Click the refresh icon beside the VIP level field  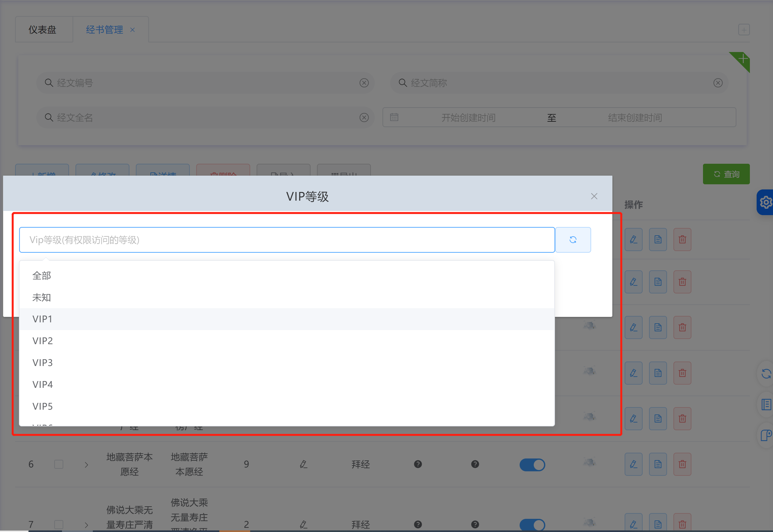tap(573, 240)
